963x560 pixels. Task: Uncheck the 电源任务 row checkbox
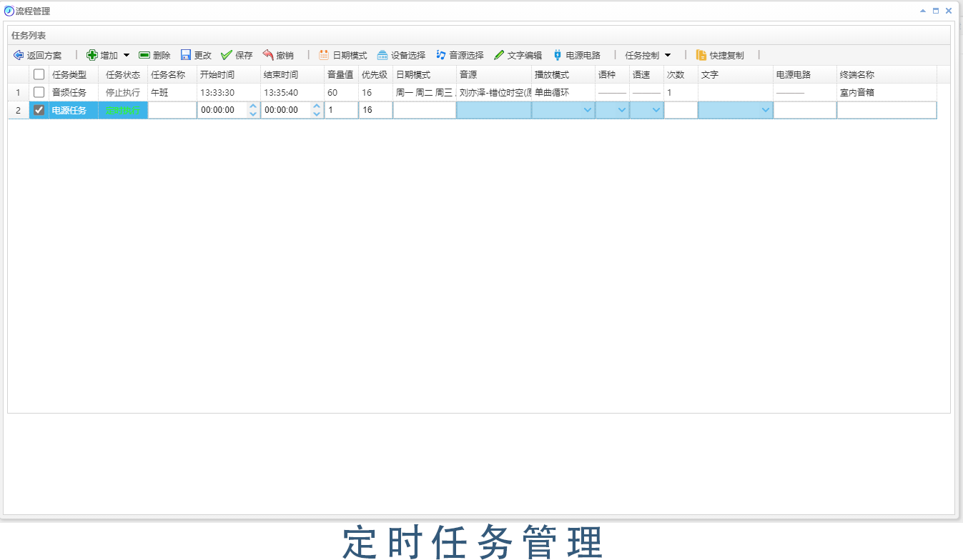click(x=39, y=109)
